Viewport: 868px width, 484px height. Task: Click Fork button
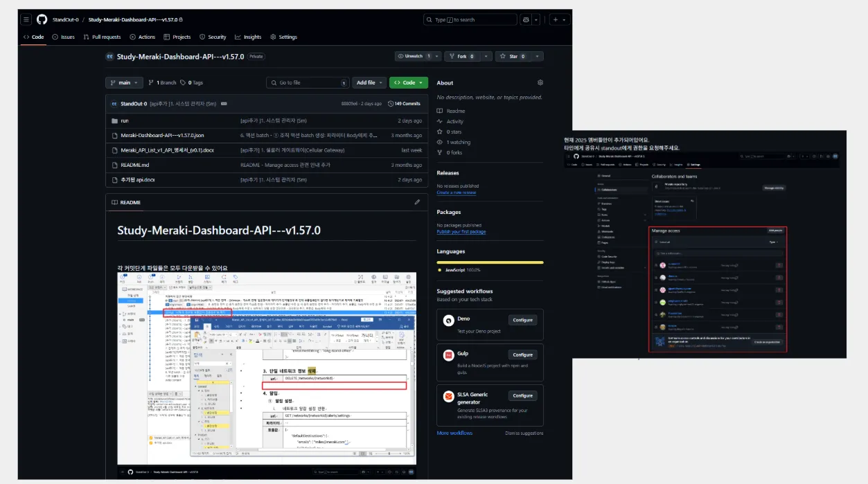[461, 56]
